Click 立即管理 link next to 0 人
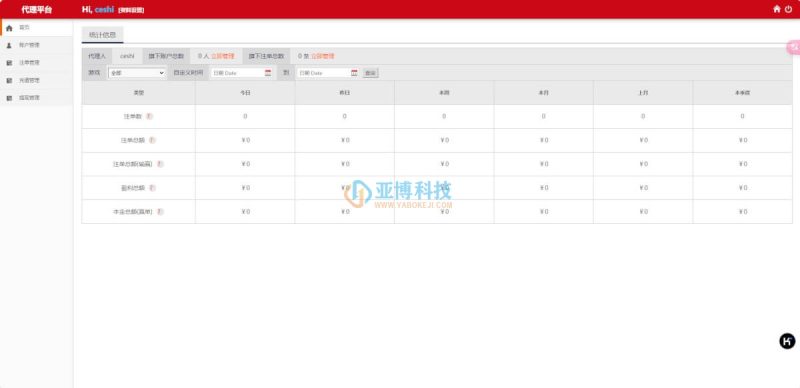 pos(223,56)
